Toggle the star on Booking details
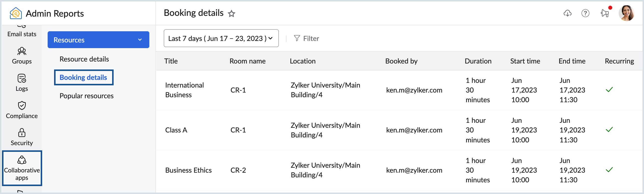 click(231, 14)
